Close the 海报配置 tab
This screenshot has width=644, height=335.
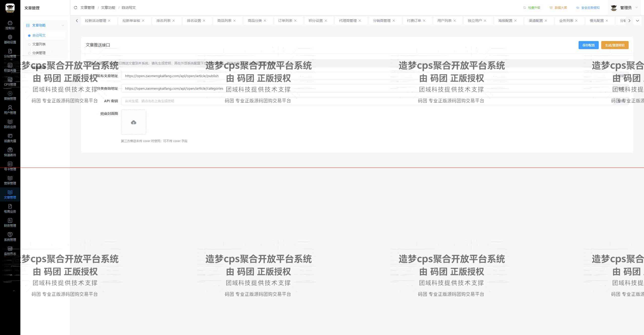click(x=515, y=21)
